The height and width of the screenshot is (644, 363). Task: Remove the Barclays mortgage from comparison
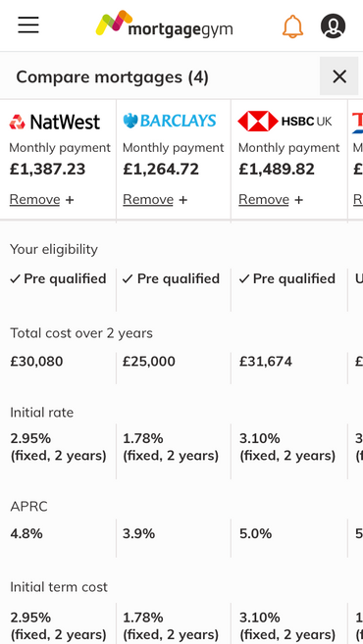[x=148, y=200]
